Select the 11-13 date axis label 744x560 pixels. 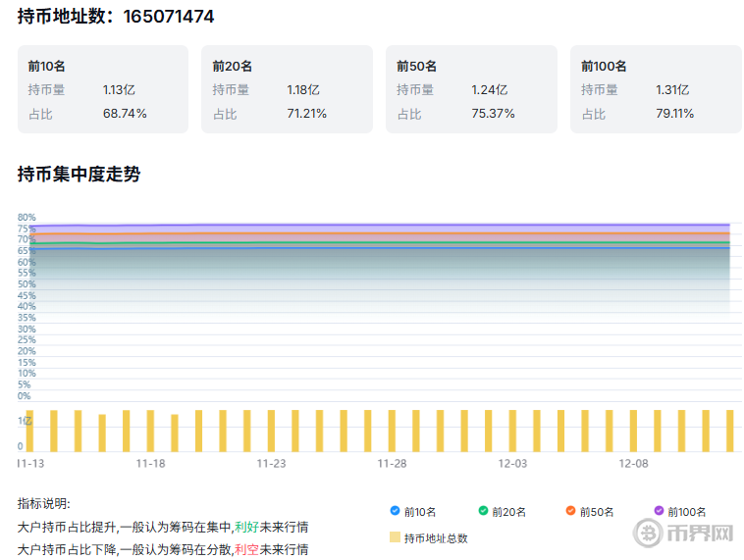(x=30, y=464)
